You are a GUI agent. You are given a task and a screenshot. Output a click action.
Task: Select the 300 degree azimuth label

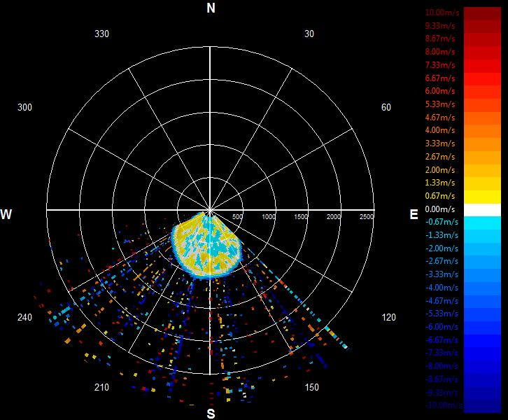(x=24, y=107)
